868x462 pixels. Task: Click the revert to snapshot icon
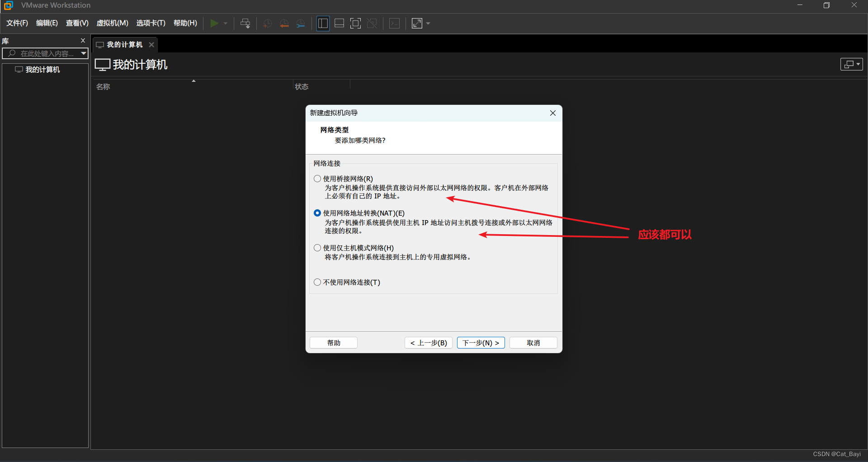pos(284,24)
